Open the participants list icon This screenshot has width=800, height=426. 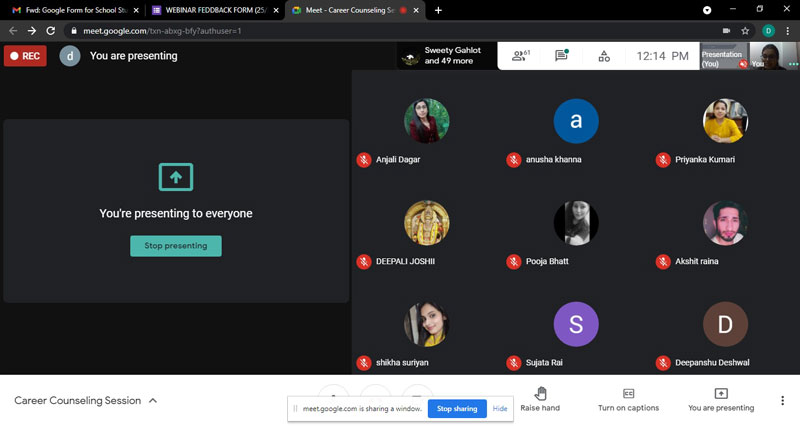coord(520,56)
